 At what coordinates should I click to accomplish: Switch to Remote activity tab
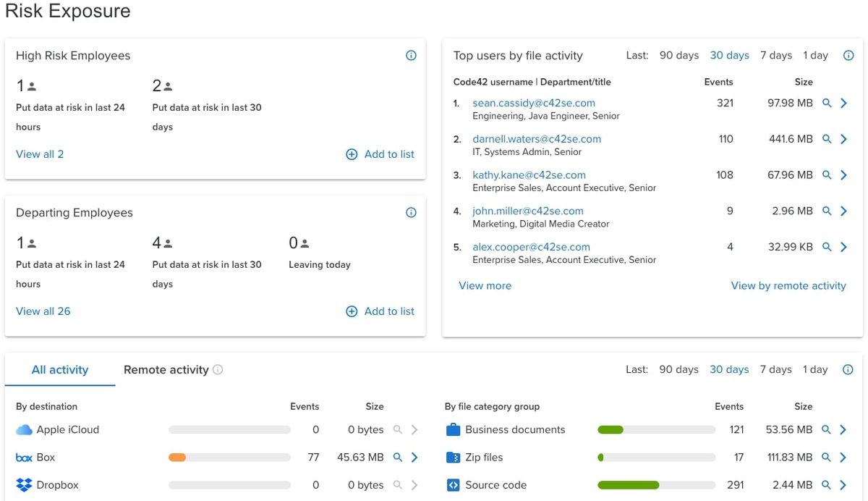coord(166,370)
